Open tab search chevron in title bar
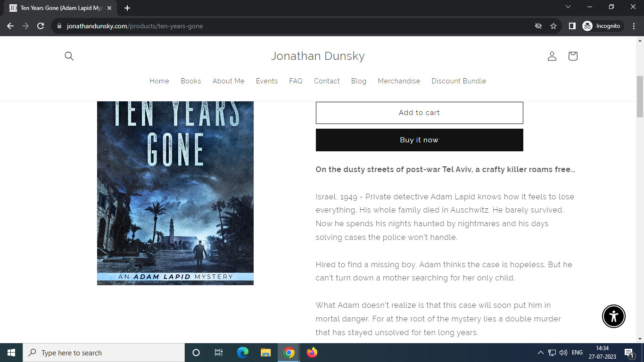This screenshot has height=362, width=644. [x=568, y=7]
